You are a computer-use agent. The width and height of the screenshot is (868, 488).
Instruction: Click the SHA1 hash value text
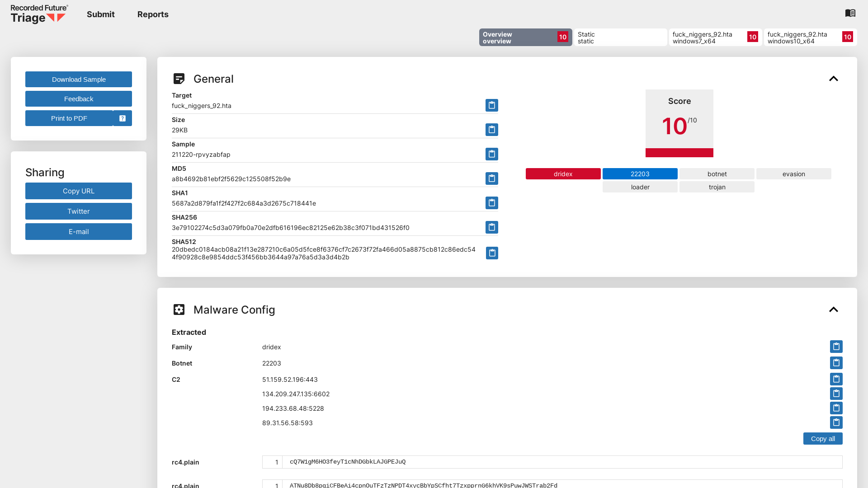click(244, 203)
